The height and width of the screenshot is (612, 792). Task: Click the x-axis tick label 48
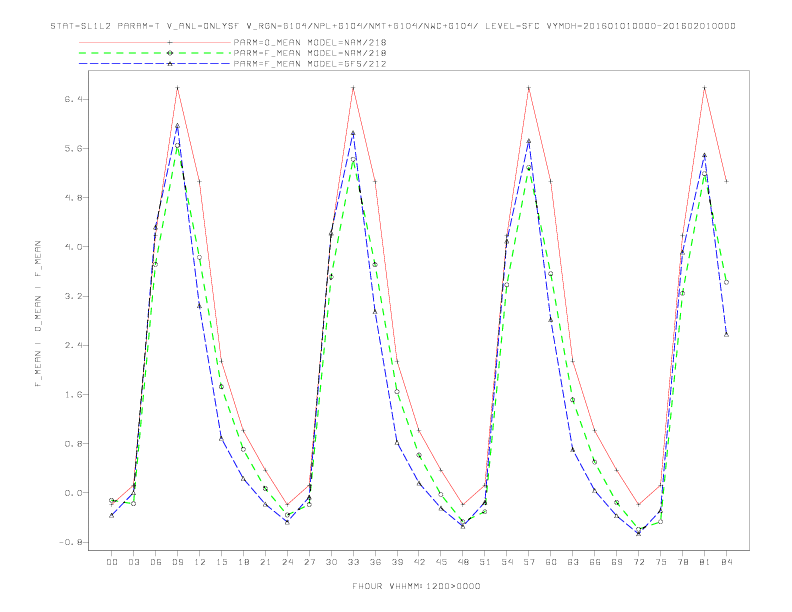(x=463, y=562)
